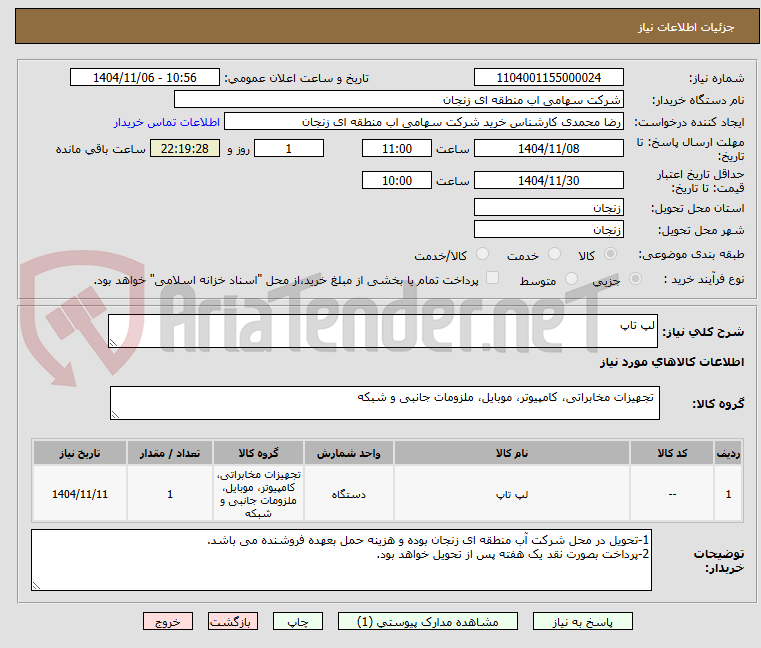Click the پاسخ به نیاز button
The width and height of the screenshot is (761, 648).
(582, 621)
